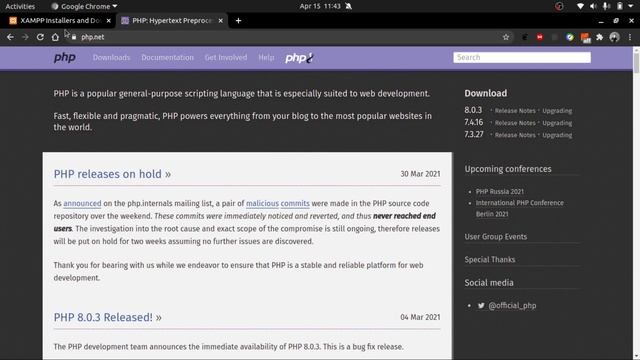
Task: Open the PHP releases on hold article
Action: click(112, 174)
